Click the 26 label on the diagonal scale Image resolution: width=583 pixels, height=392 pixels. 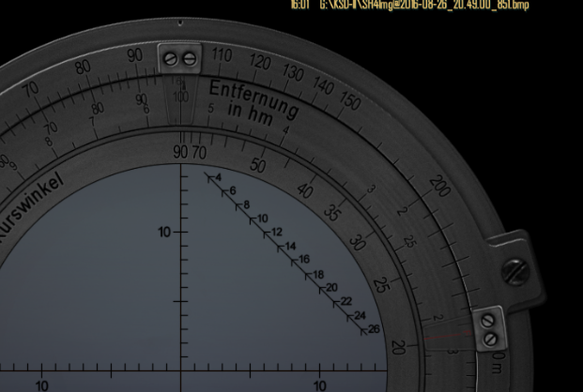(x=374, y=329)
